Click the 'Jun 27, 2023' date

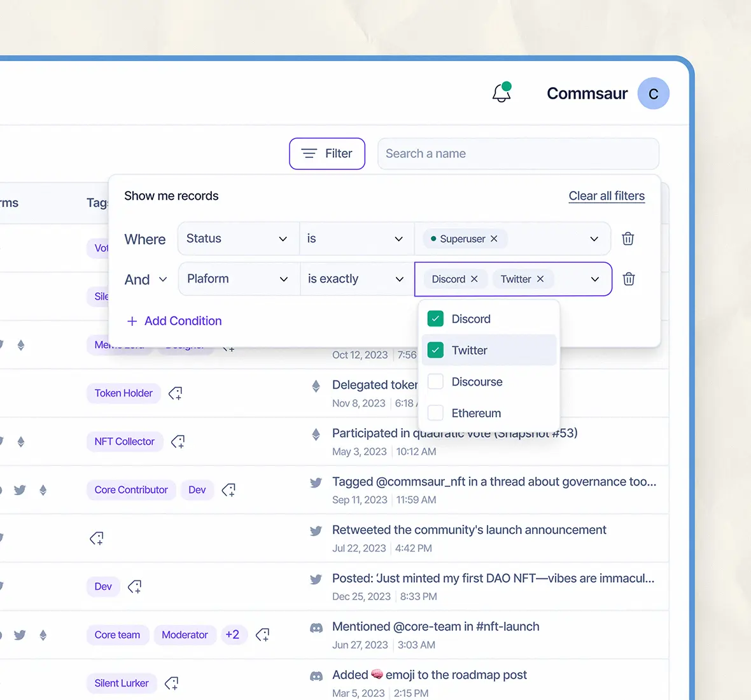coord(360,645)
